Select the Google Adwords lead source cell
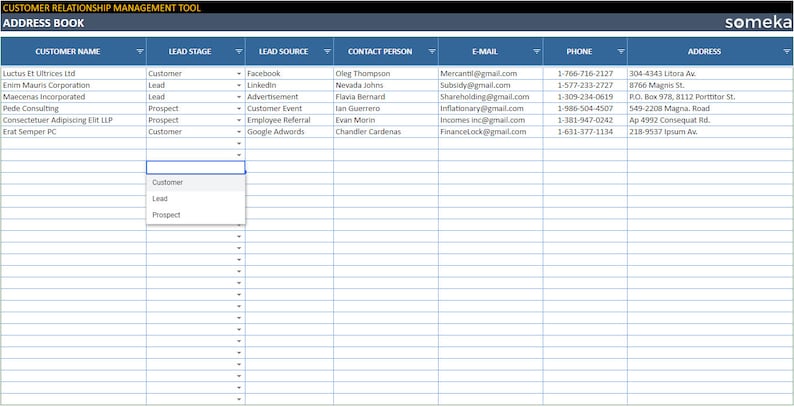794x407 pixels. coord(290,132)
